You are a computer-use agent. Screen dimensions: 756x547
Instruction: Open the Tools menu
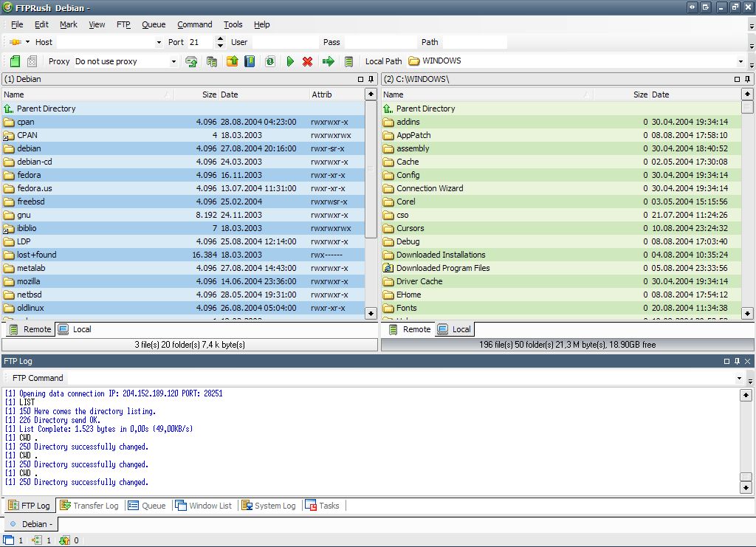pos(233,24)
